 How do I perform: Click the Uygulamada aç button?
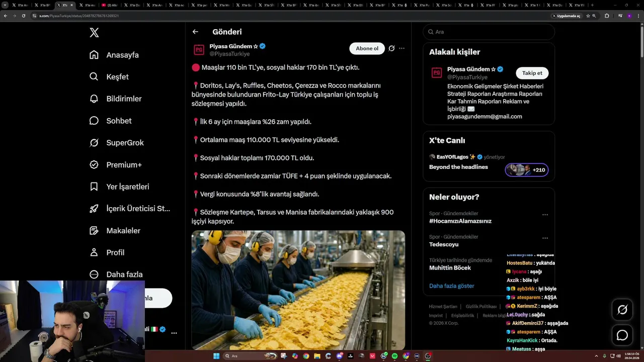click(566, 16)
